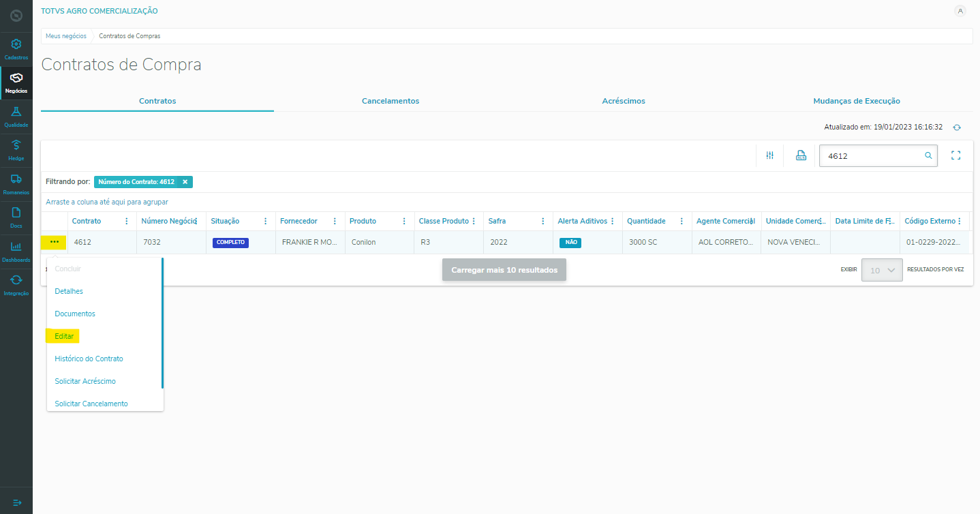The width and height of the screenshot is (980, 514).
Task: Open the Qualidade sidebar section
Action: 16,117
